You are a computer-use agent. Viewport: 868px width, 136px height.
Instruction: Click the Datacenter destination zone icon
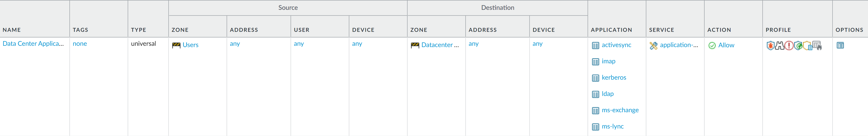tap(415, 45)
